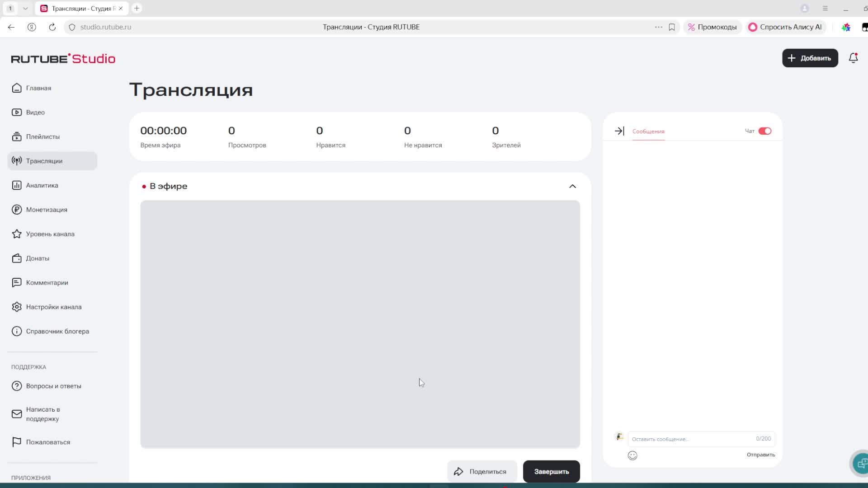The height and width of the screenshot is (488, 868).
Task: Click the notifications bell icon
Action: 853,58
